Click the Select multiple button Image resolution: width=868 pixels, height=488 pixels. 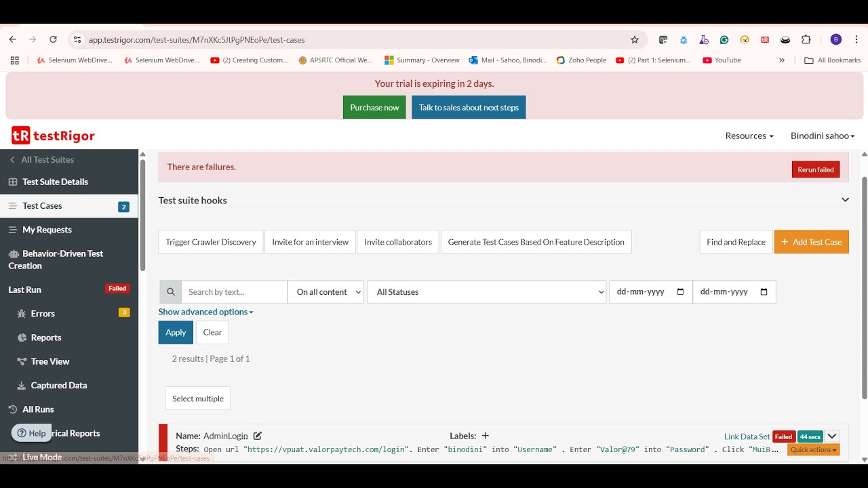[198, 399]
